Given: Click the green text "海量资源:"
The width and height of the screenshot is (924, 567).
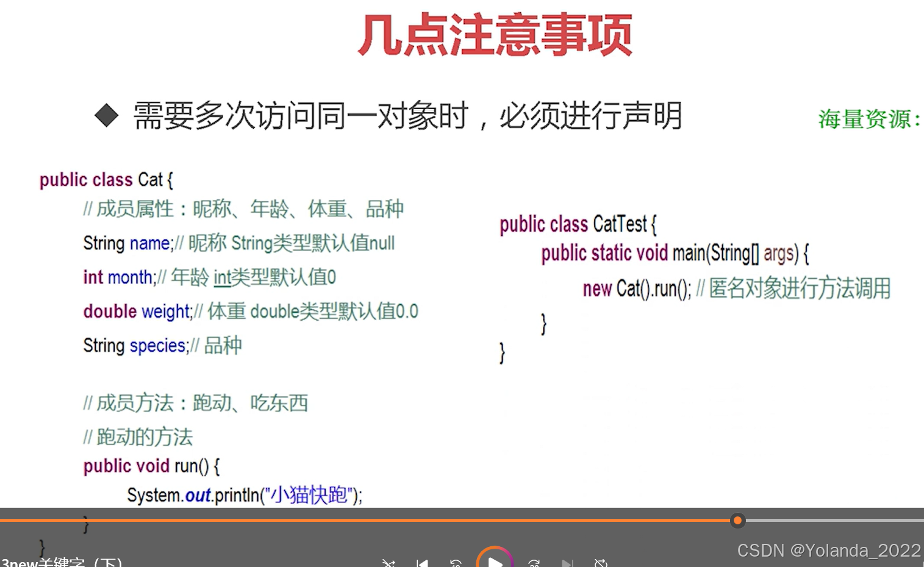Looking at the screenshot, I should tap(869, 119).
